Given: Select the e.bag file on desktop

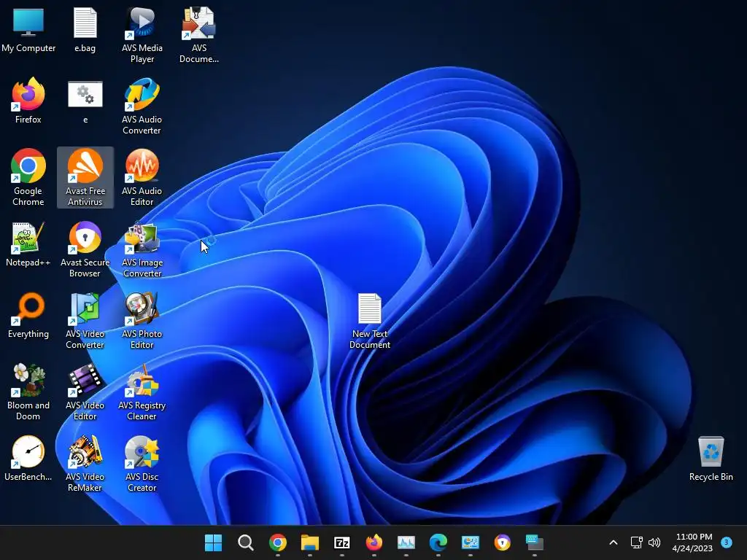Looking at the screenshot, I should (x=85, y=29).
